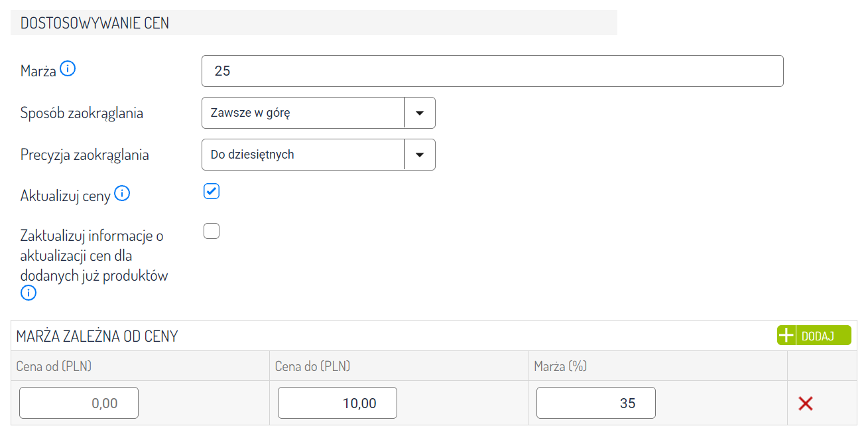Image resolution: width=868 pixels, height=436 pixels.
Task: Click the arrow of Sposób zaokrąglania combo box
Action: [420, 113]
